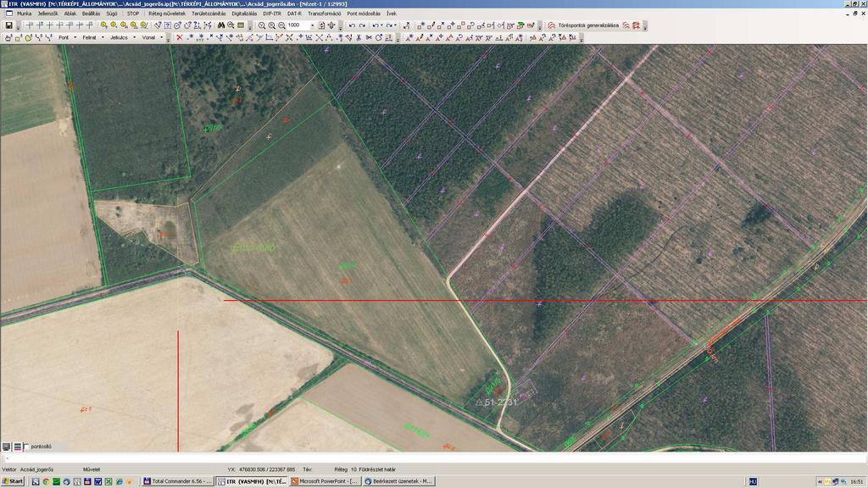Switch to Microsoft PowerPoint in taskbar
The width and height of the screenshot is (868, 488).
325,481
